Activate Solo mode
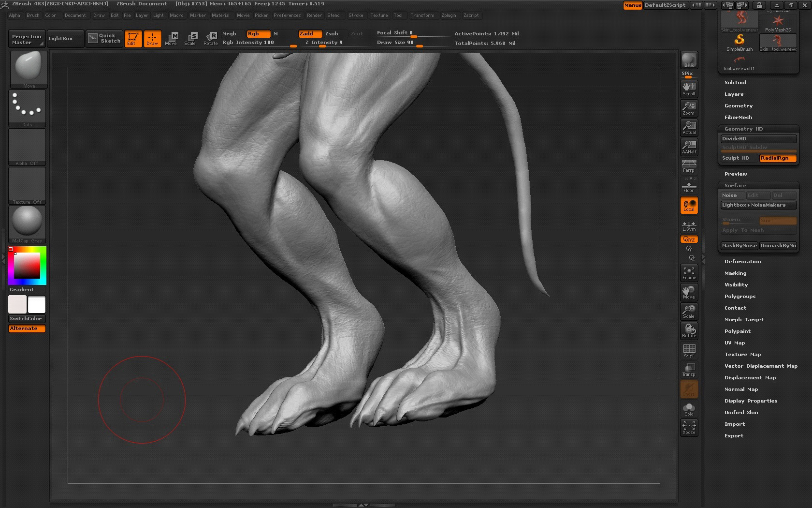This screenshot has width=812, height=508. [689, 409]
